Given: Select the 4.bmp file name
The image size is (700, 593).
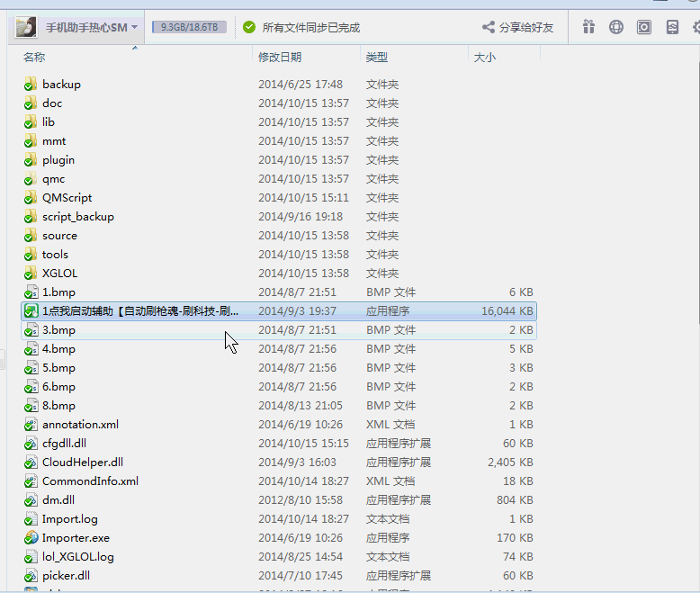Looking at the screenshot, I should point(58,349).
